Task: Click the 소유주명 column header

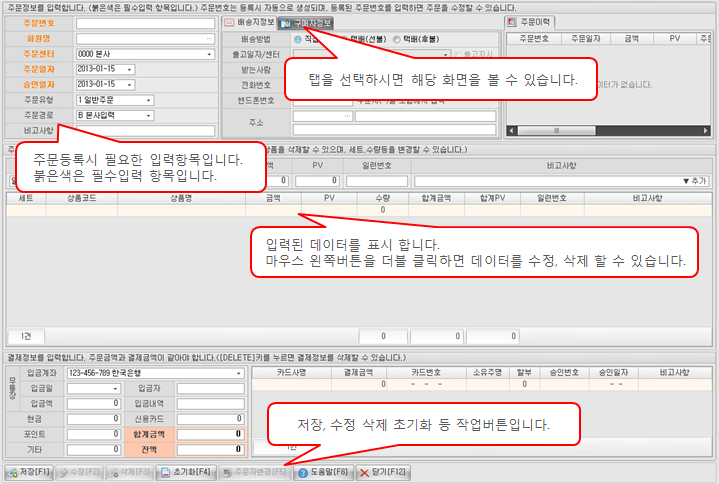Action: (x=487, y=373)
